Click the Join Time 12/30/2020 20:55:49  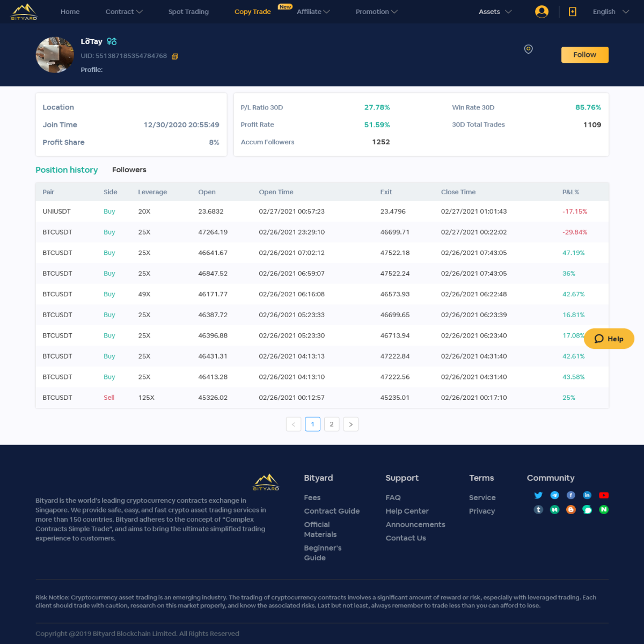pos(181,125)
